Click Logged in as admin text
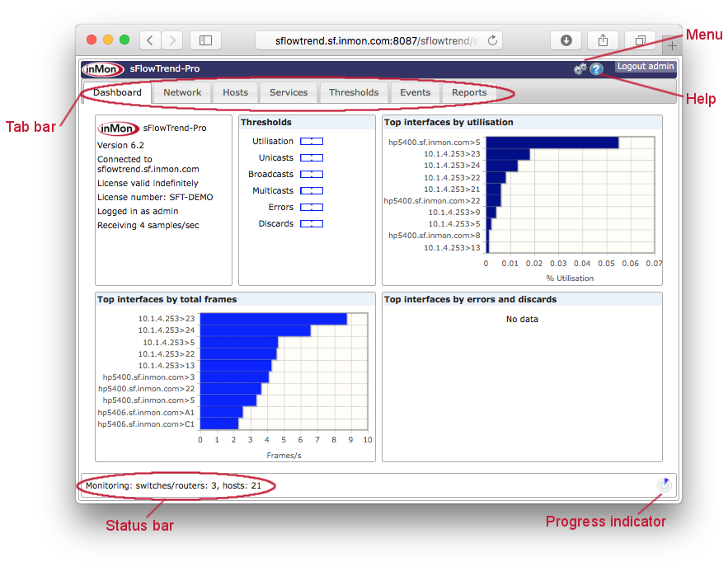The image size is (728, 571). 138,211
